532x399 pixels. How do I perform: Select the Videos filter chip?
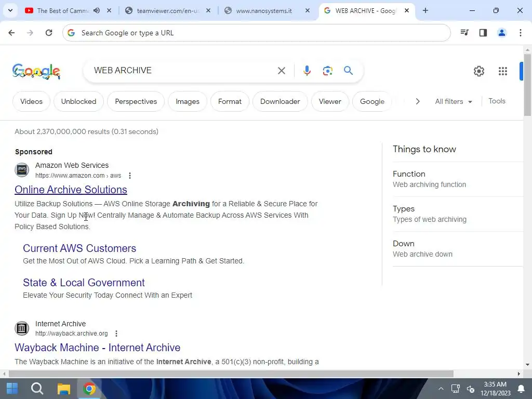[31, 101]
